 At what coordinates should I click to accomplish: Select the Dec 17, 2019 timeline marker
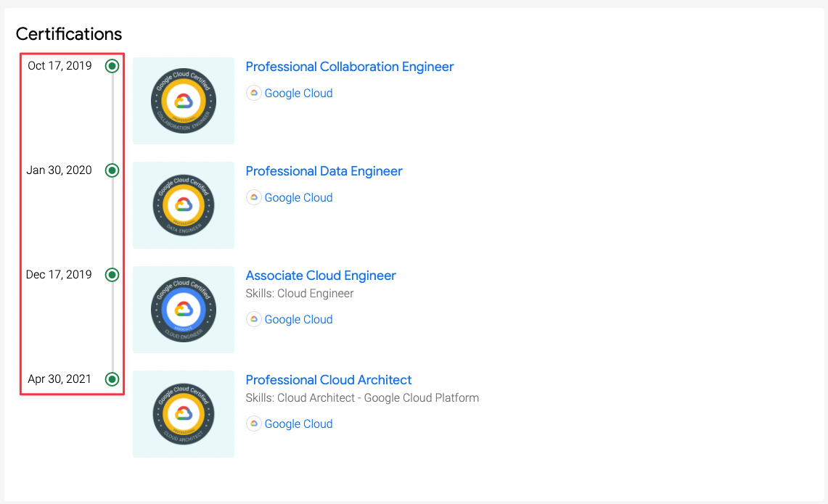(112, 275)
